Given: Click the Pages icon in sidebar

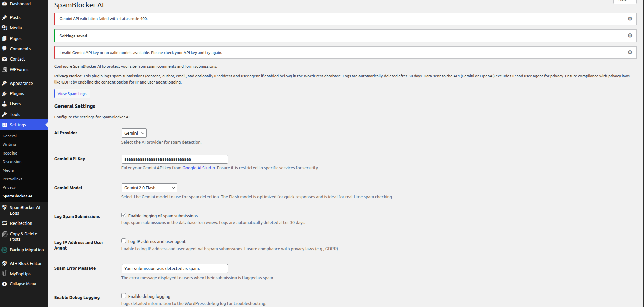Looking at the screenshot, I should click(x=4, y=39).
